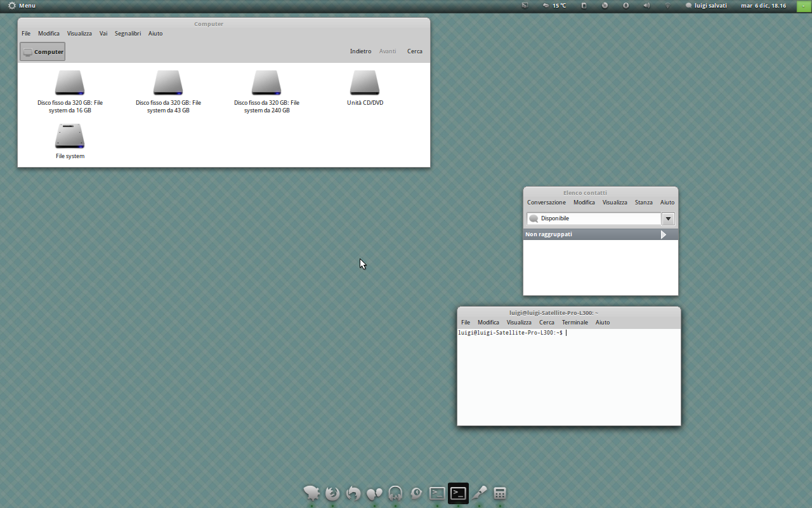The height and width of the screenshot is (508, 812).
Task: Open Segnalibri menu in Computer window
Action: click(128, 34)
